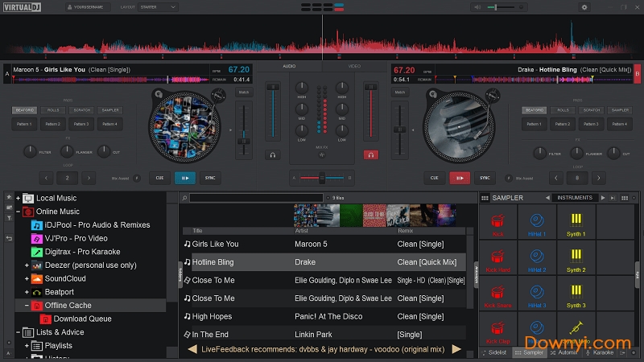Toggle headphone cue for deck B
Screen dimensions: 644x362
(x=371, y=154)
